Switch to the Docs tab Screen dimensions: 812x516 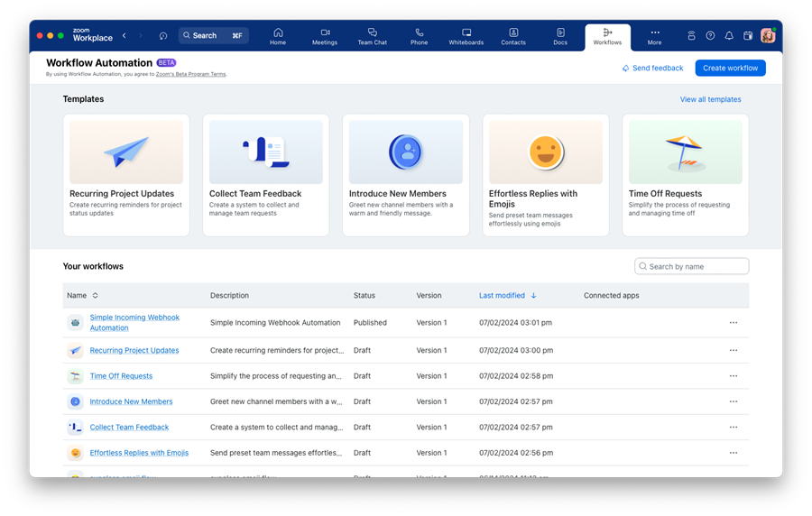560,36
